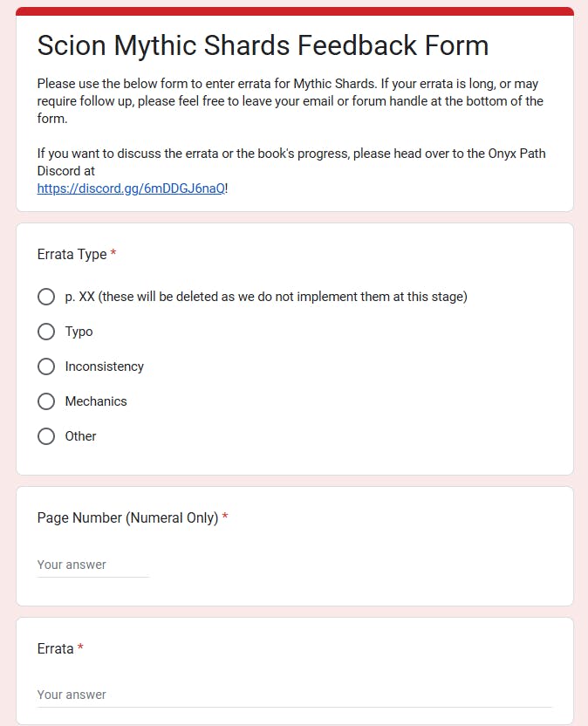Pick the Inconsistency radio option
This screenshot has height=726, width=588.
click(x=46, y=366)
